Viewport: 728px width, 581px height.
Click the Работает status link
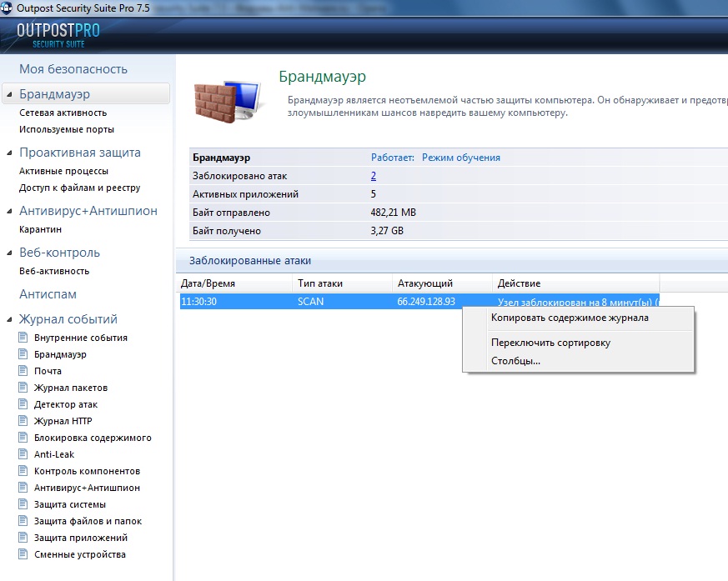tap(392, 158)
